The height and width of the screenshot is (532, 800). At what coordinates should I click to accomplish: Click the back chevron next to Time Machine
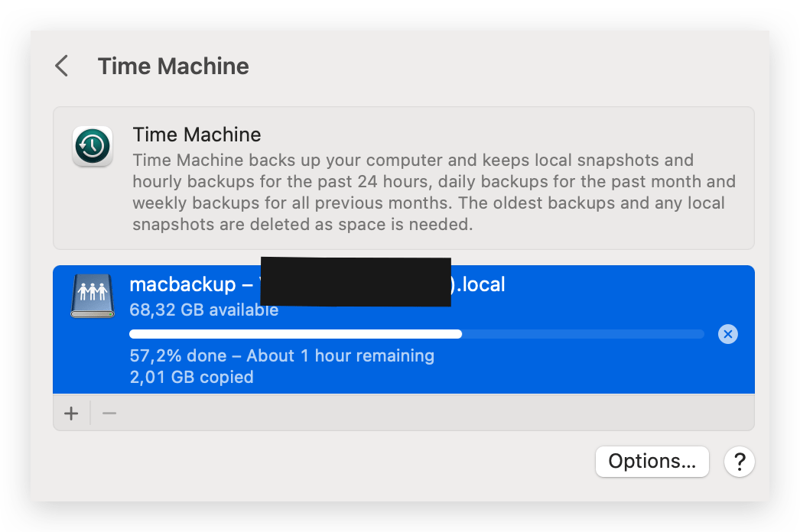tap(61, 66)
